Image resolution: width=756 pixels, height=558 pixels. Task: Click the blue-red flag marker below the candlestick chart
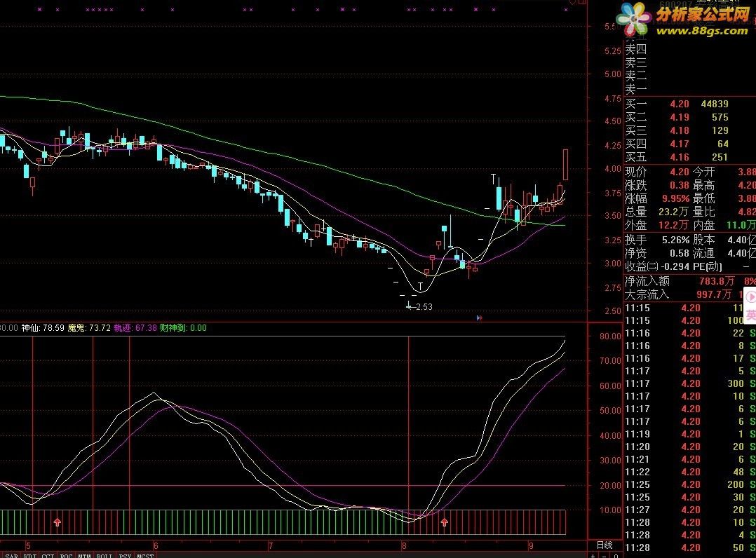(x=479, y=318)
